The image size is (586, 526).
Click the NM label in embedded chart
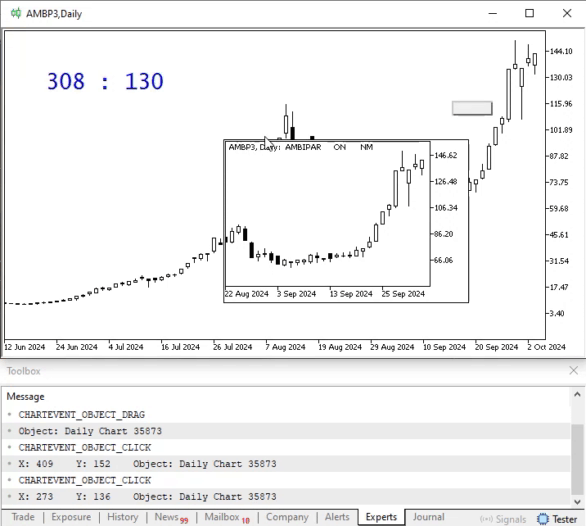tap(367, 147)
